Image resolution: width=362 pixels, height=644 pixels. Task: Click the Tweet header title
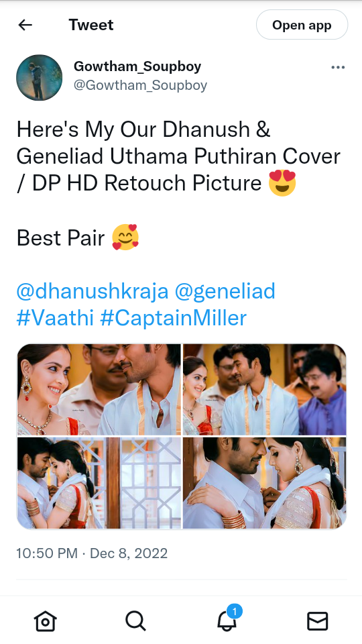(x=91, y=25)
